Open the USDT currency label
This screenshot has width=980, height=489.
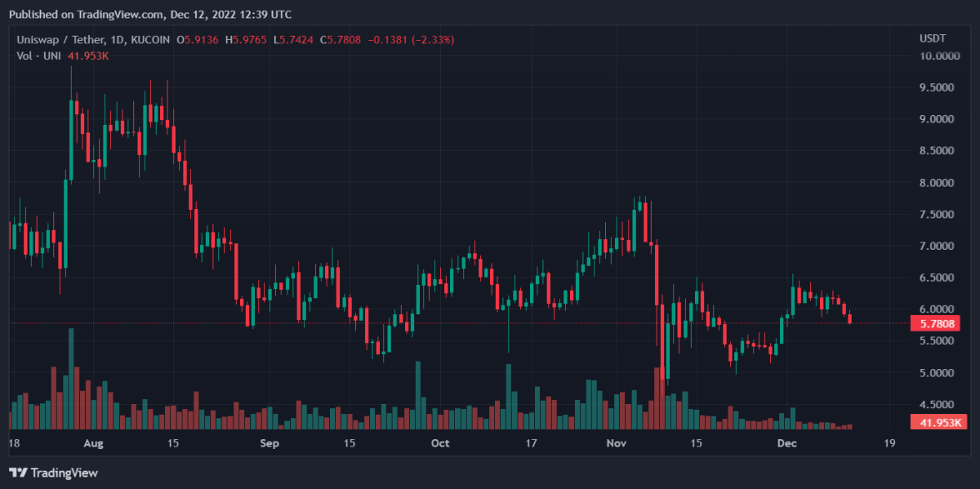933,38
